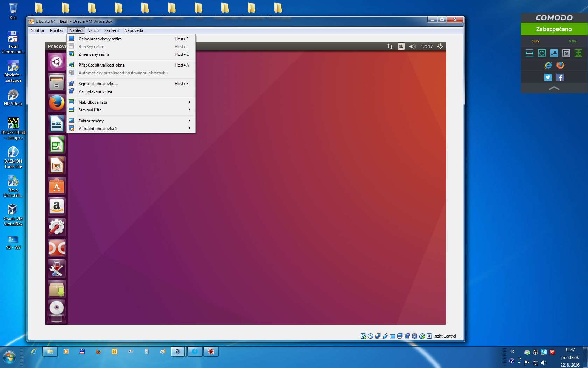This screenshot has width=588, height=368.
Task: Click the USB devices indicator icon
Action: coord(385,336)
